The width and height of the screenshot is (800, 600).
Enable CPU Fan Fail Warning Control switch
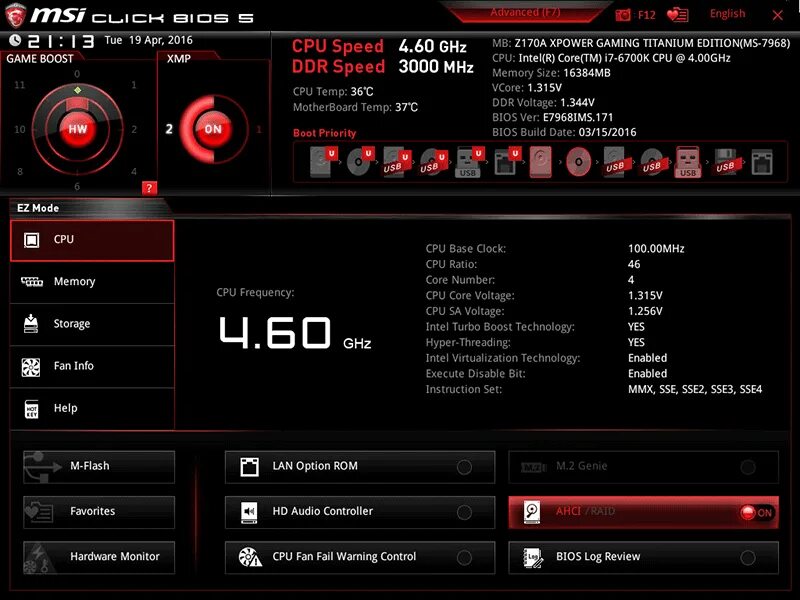(464, 558)
